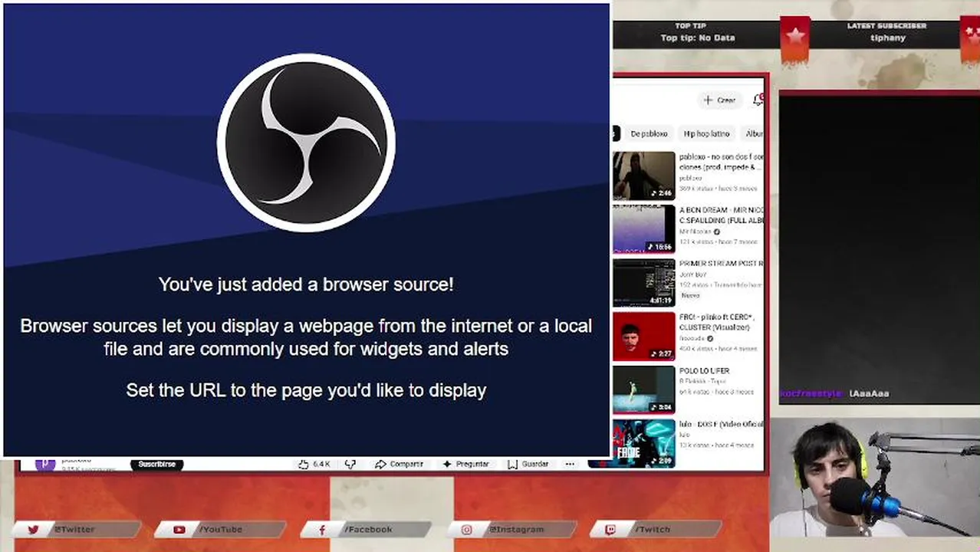Open the 'A BCN DREAM' video thumbnail
980x552 pixels.
pos(644,228)
